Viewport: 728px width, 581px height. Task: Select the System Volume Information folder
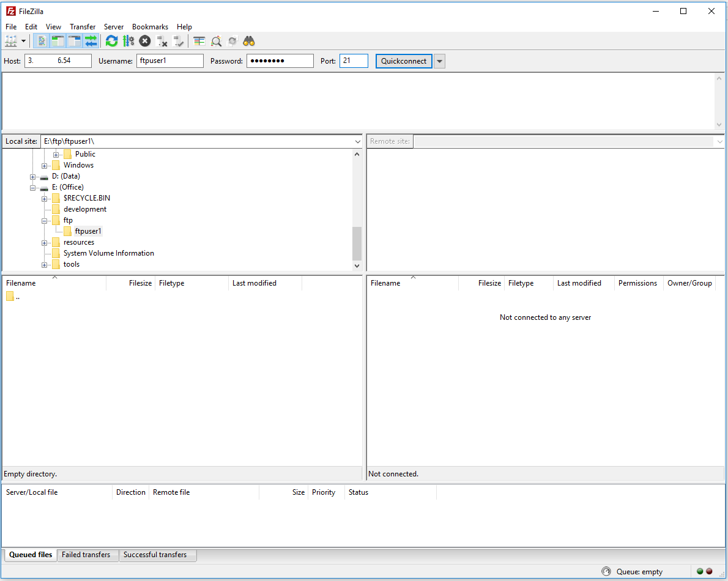109,253
